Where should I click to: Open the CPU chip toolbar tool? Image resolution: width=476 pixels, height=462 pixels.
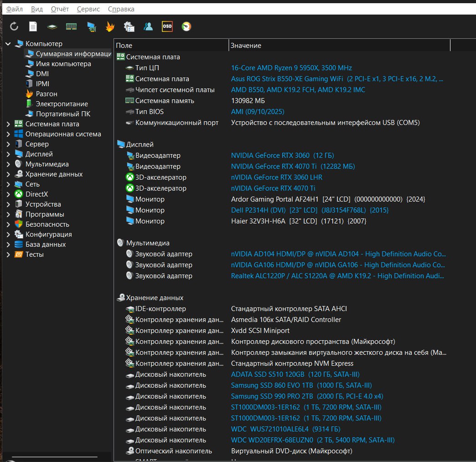(x=52, y=26)
